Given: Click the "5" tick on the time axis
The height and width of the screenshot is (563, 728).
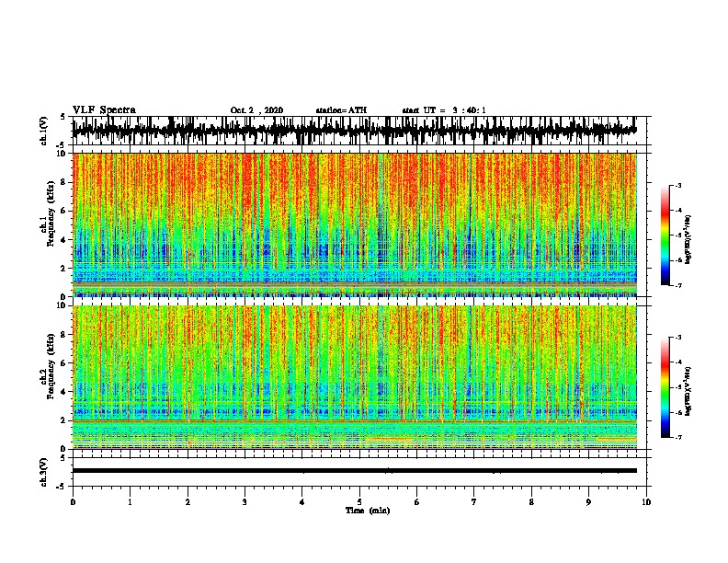Looking at the screenshot, I should pos(359,502).
